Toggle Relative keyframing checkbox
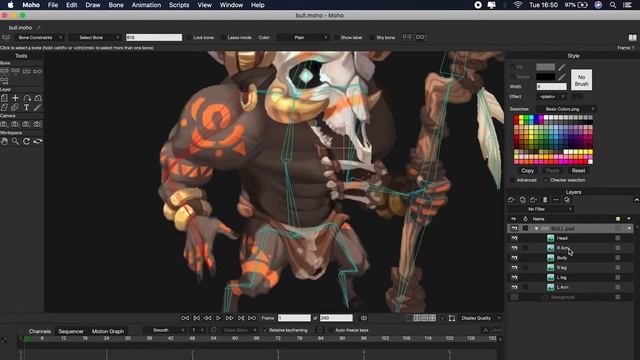 click(x=264, y=330)
